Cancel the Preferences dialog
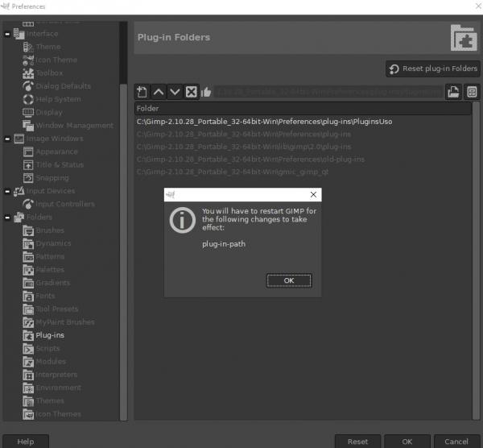483x448 pixels. tap(456, 442)
